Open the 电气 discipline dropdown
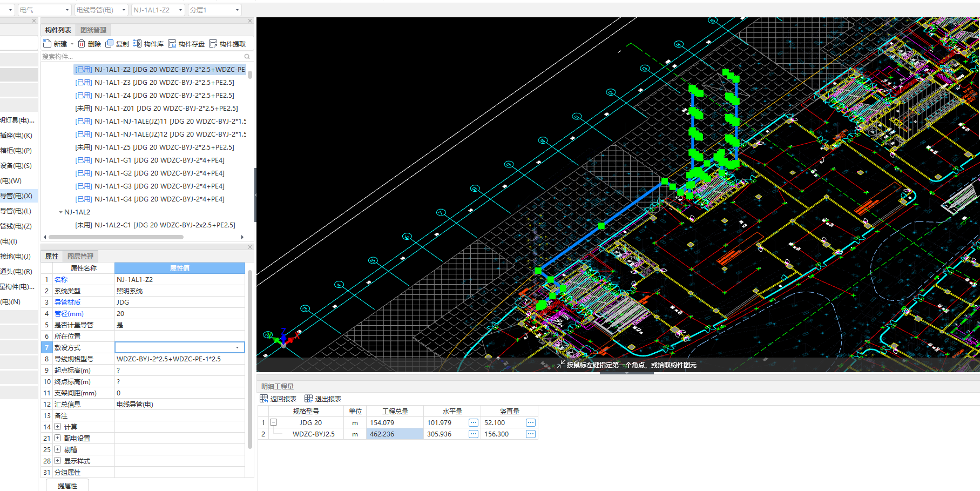 67,10
